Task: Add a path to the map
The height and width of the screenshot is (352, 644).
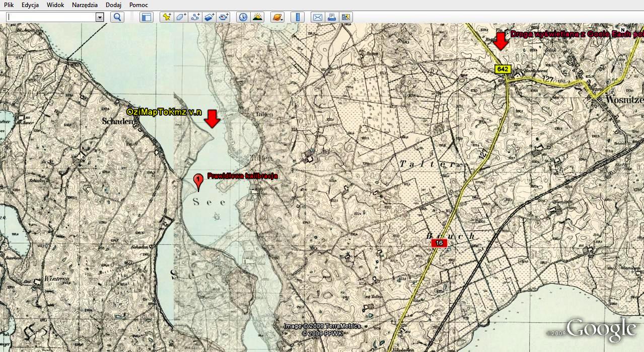Action: pyautogui.click(x=195, y=17)
